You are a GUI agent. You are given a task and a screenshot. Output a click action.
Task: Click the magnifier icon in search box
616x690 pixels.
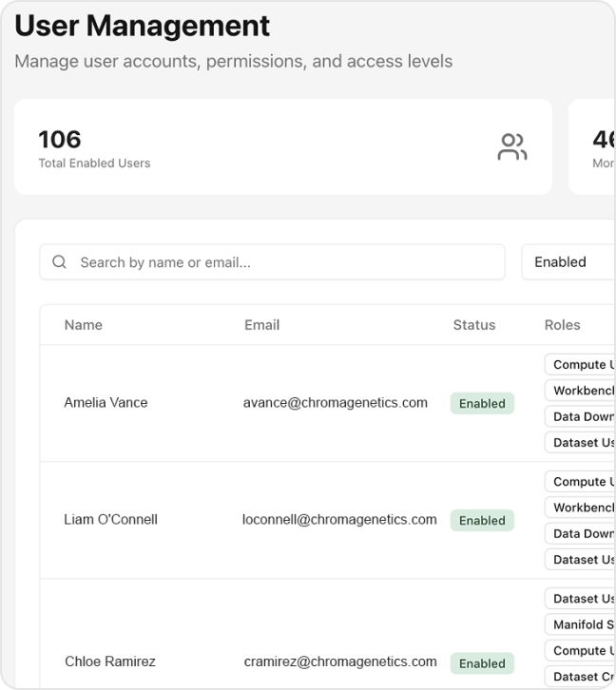[x=59, y=261]
